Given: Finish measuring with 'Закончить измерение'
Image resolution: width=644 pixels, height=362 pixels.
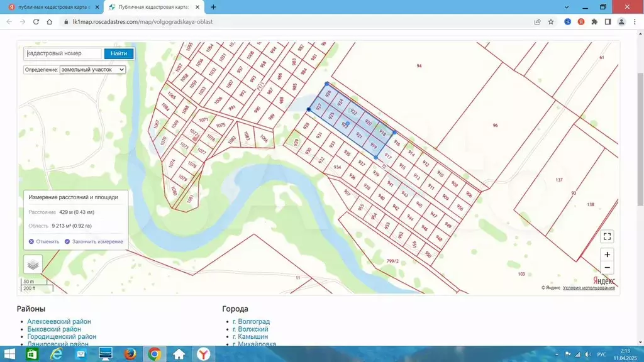Looking at the screenshot, I should (94, 242).
